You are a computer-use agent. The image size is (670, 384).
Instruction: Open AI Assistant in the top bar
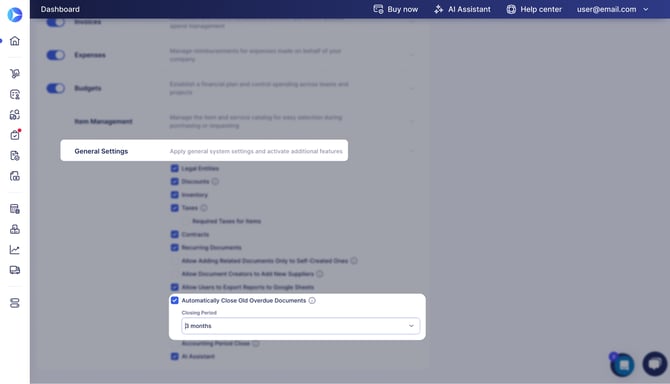point(462,9)
